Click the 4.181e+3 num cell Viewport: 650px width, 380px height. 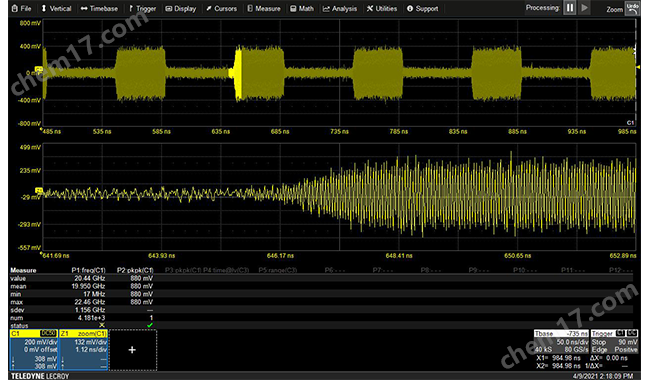91,317
